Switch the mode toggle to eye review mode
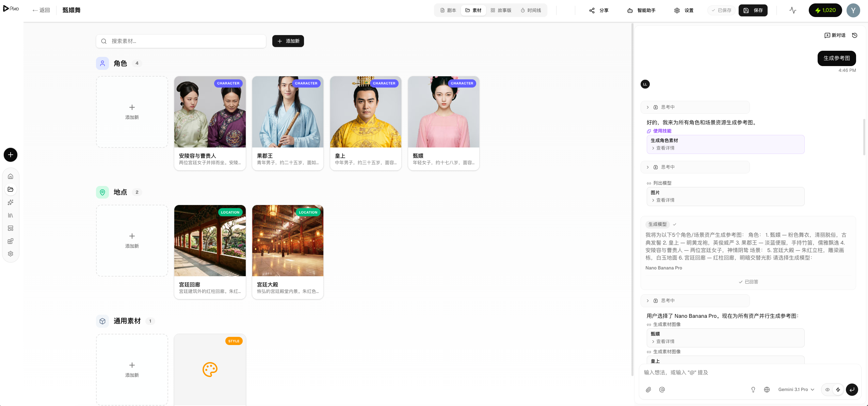The height and width of the screenshot is (406, 868). tap(827, 390)
